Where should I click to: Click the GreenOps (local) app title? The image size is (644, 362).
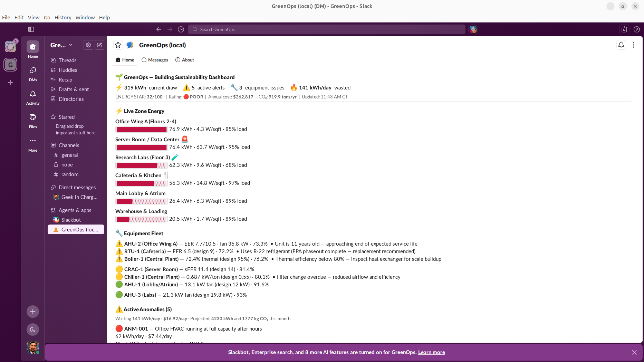pos(162,45)
